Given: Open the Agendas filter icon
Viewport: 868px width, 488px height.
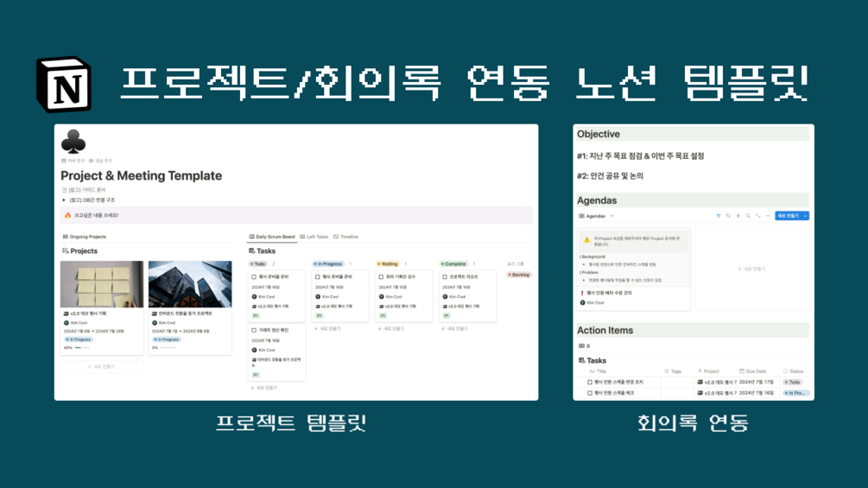Looking at the screenshot, I should tap(719, 216).
